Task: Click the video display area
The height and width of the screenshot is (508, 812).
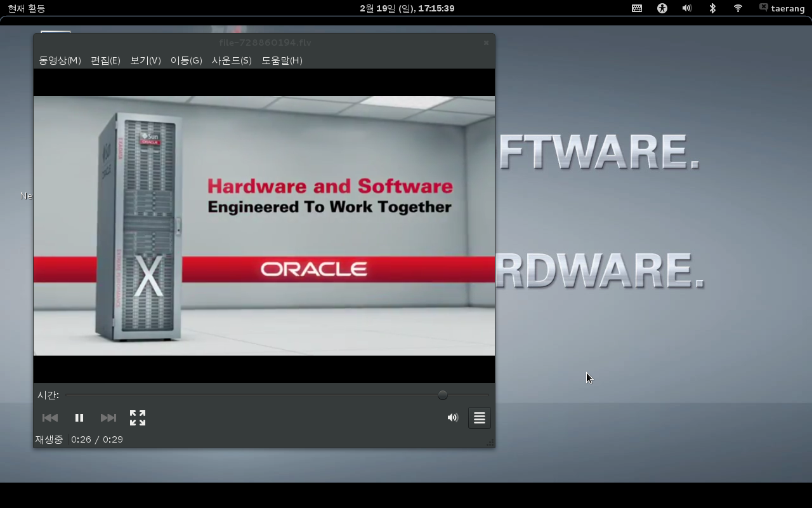Action: (264, 225)
